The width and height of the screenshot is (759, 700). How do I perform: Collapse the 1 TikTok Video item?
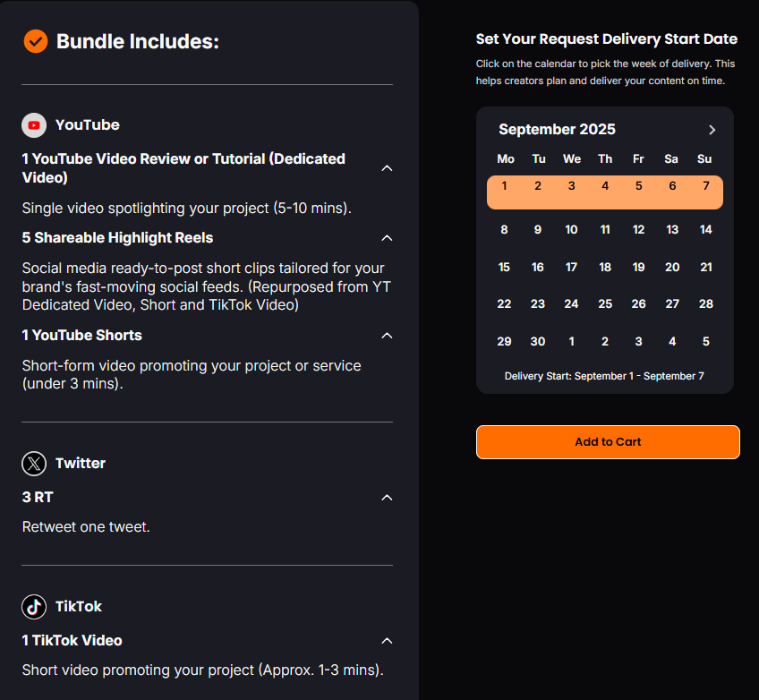click(387, 641)
